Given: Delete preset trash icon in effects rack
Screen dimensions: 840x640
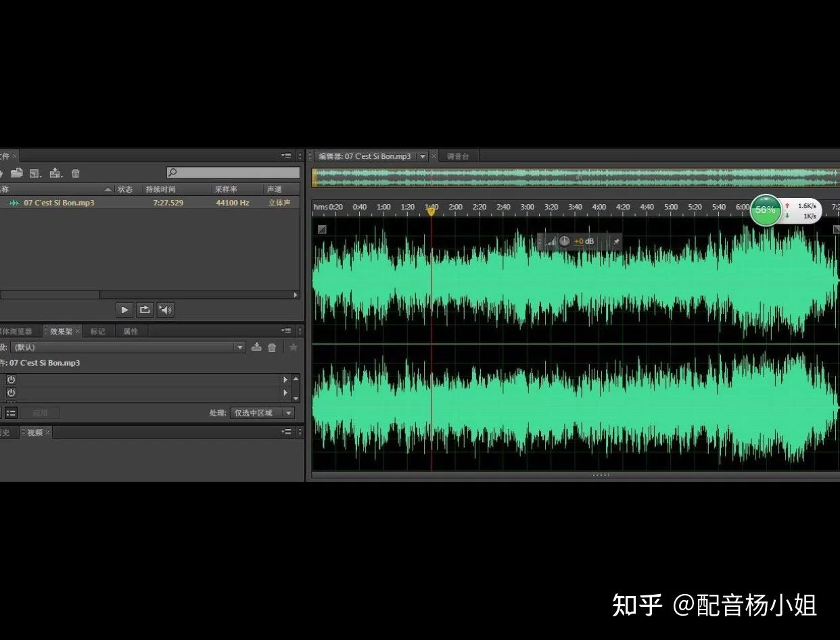Looking at the screenshot, I should point(272,347).
